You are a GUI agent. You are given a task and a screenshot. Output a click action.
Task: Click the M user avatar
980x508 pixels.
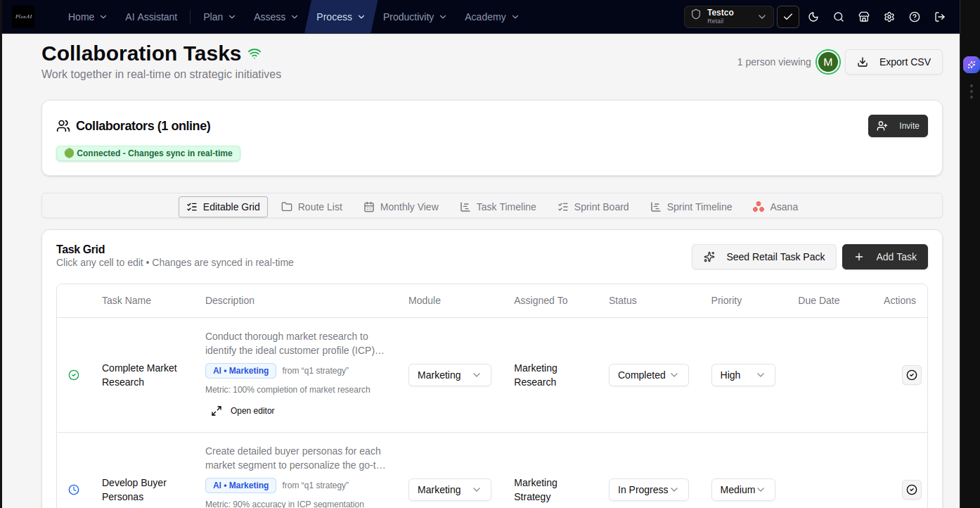[828, 62]
